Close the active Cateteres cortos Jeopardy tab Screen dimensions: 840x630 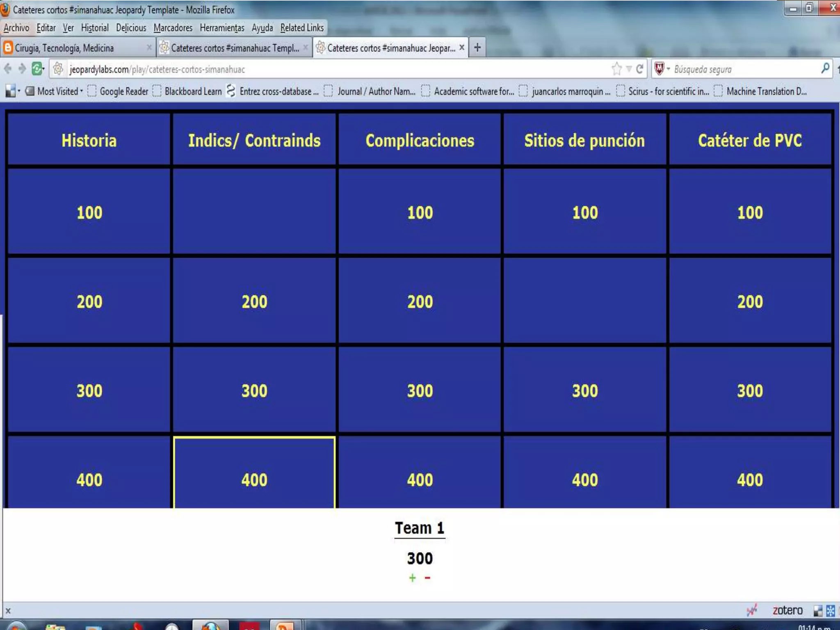(462, 48)
